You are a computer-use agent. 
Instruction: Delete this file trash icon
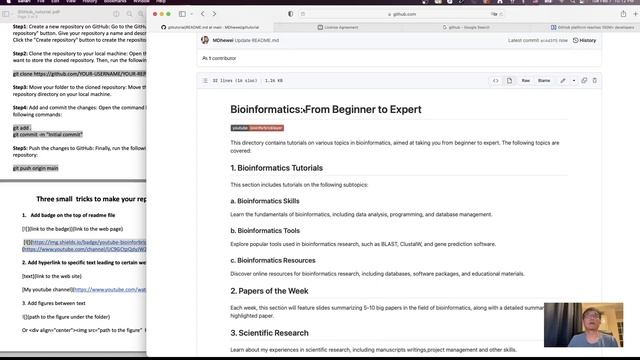tap(595, 81)
